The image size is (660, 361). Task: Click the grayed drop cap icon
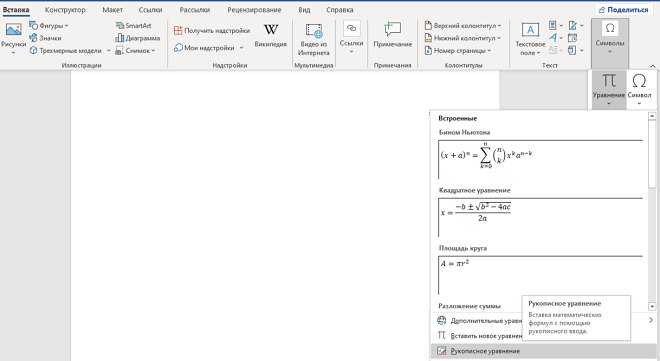click(553, 50)
